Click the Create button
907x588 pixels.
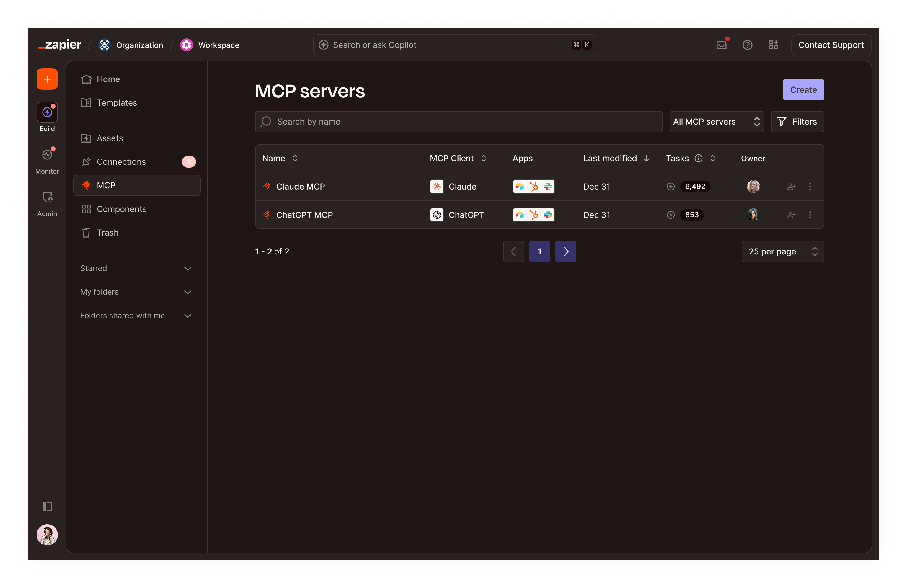pyautogui.click(x=803, y=89)
